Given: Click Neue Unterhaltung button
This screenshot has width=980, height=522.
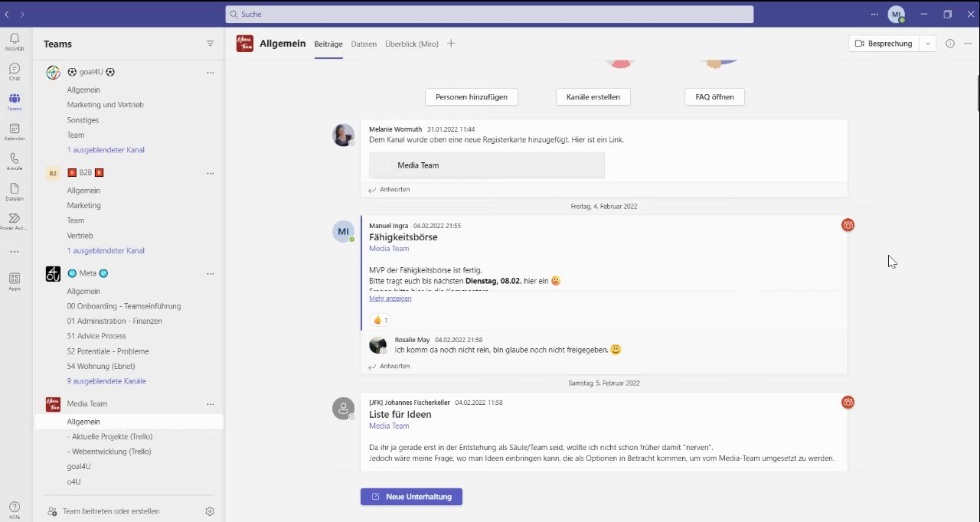Looking at the screenshot, I should 411,497.
